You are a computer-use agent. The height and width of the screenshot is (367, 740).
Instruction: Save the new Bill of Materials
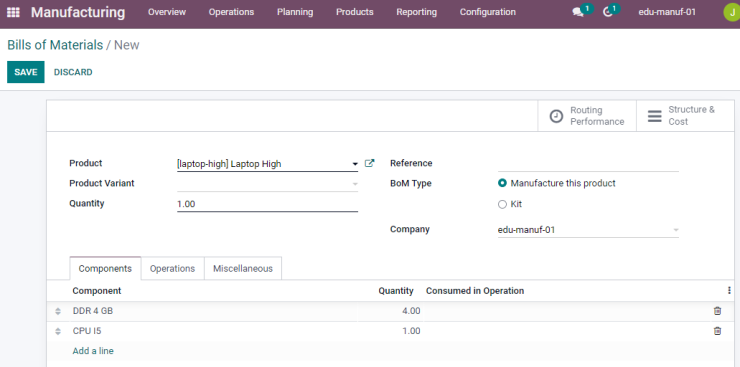click(25, 72)
